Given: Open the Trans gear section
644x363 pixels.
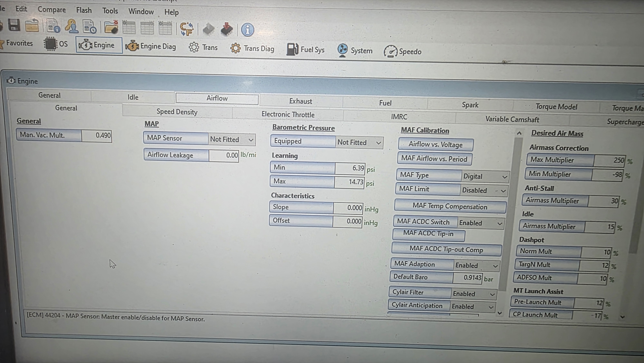Looking at the screenshot, I should click(x=203, y=47).
